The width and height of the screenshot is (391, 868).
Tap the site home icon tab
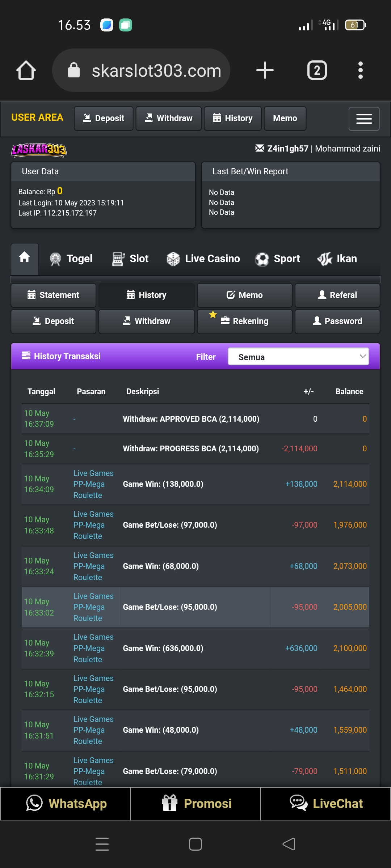25,258
